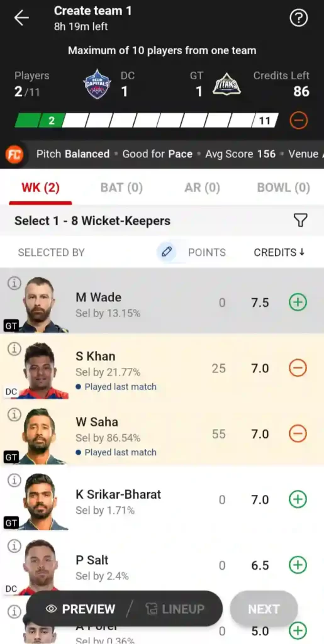Sort players by Points column

207,252
